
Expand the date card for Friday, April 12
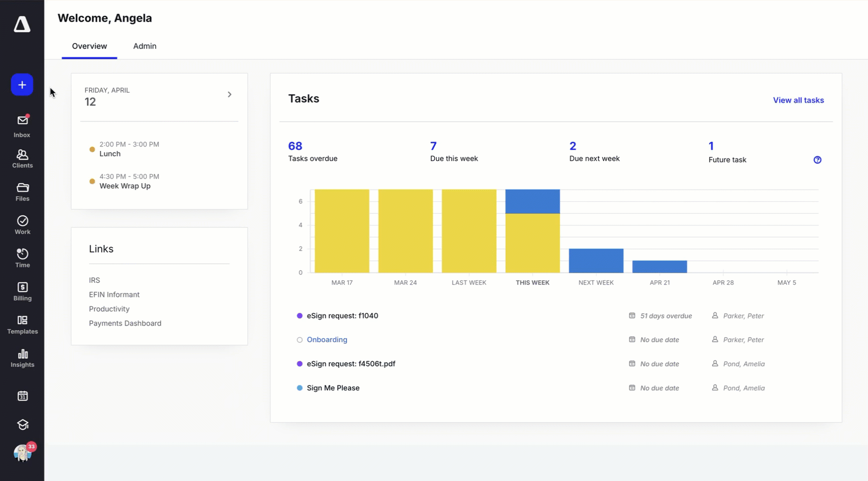[x=230, y=94]
